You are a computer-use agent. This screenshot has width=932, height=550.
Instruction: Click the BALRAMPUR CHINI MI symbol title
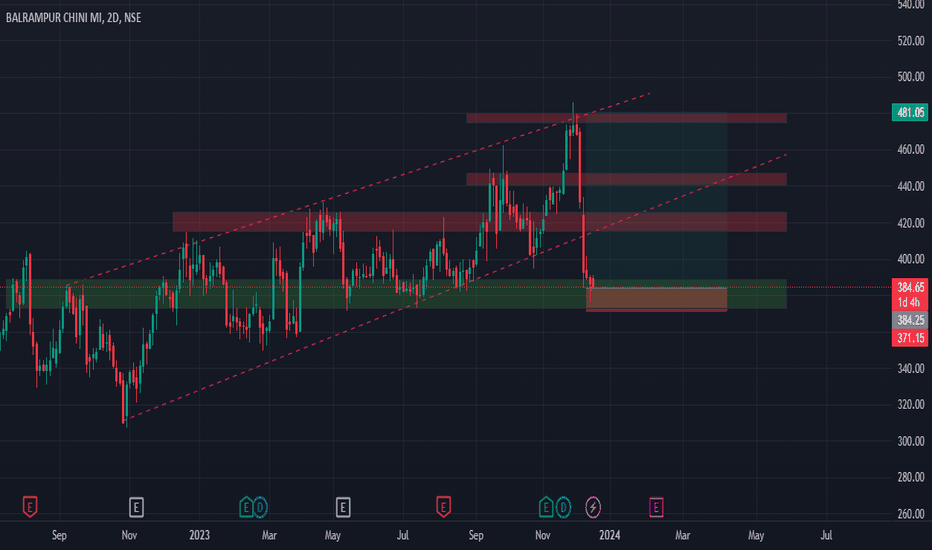pyautogui.click(x=74, y=18)
